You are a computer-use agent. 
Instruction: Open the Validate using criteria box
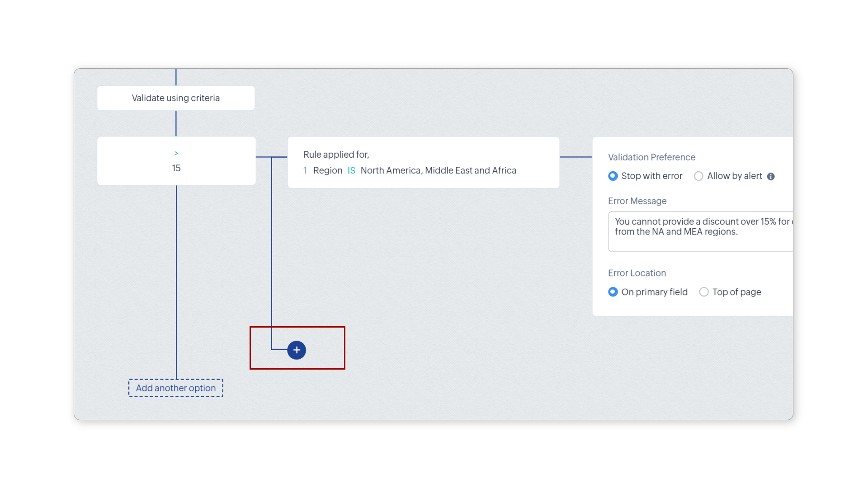176,98
